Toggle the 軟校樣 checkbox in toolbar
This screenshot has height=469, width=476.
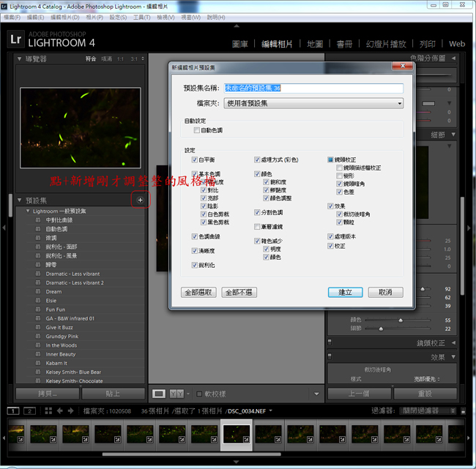(199, 394)
